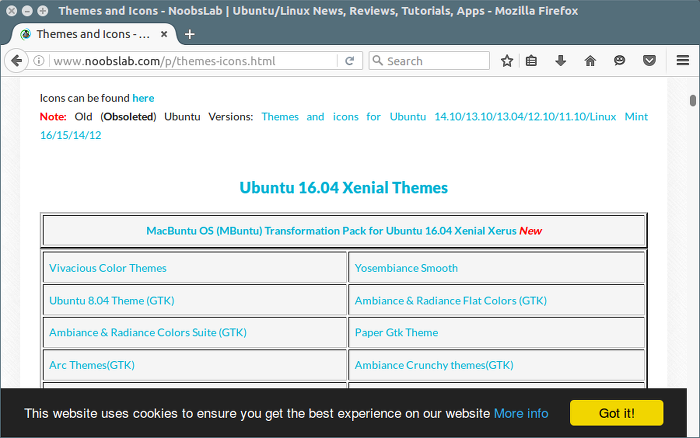Open Ambiance Crunchy themes(GTK) link
Image resolution: width=700 pixels, height=438 pixels.
pyautogui.click(x=434, y=365)
